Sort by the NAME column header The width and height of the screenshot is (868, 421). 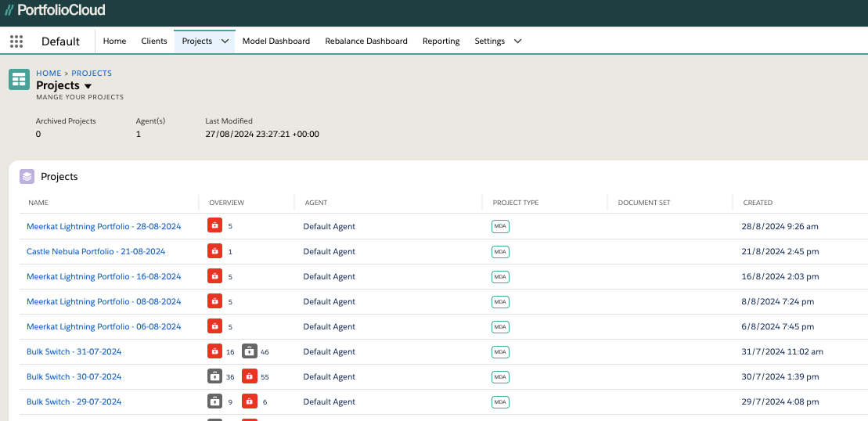pos(38,203)
